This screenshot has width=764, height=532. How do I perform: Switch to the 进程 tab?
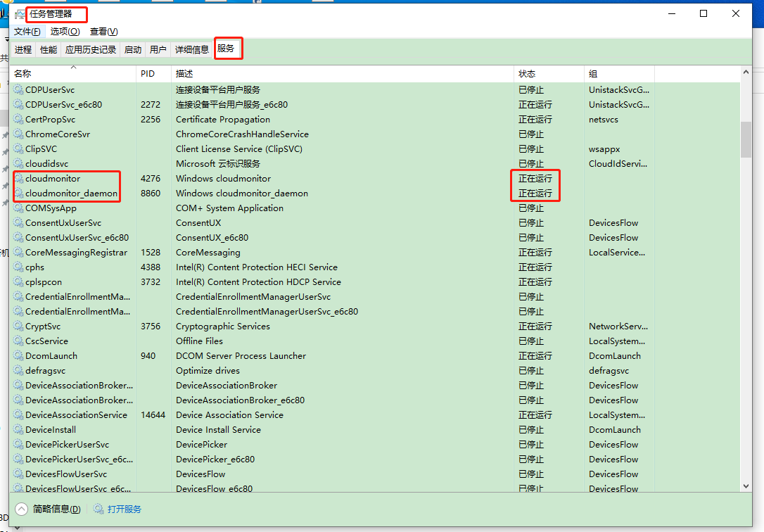23,49
